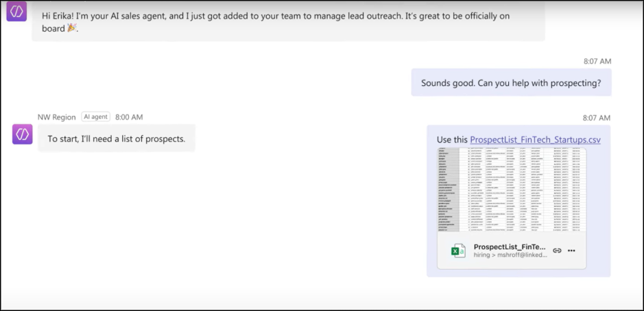
Task: Select the "Sounds good" prospecting message bubble
Action: [x=511, y=83]
